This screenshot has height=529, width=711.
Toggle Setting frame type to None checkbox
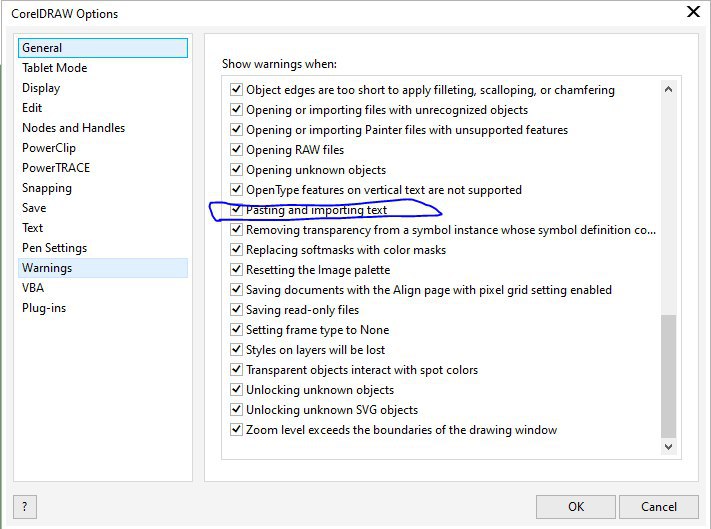point(236,329)
